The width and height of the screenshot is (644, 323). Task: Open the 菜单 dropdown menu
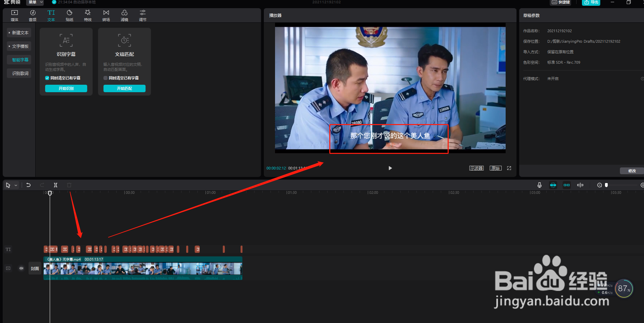coord(35,2)
